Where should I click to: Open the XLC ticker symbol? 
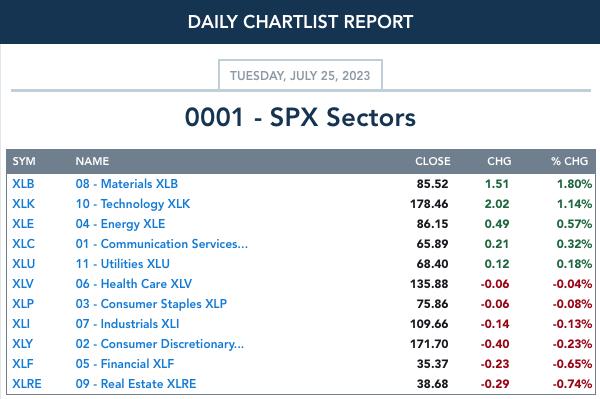[x=23, y=244]
